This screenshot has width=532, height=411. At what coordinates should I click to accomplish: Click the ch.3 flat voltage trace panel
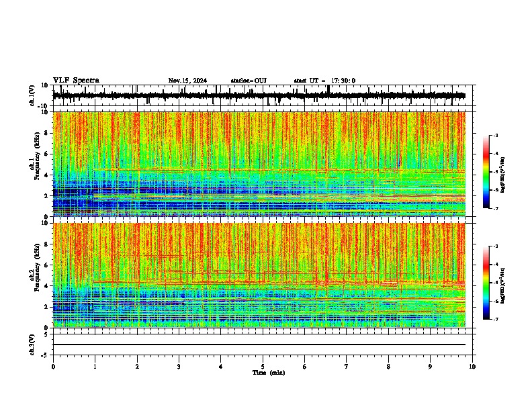pyautogui.click(x=263, y=345)
